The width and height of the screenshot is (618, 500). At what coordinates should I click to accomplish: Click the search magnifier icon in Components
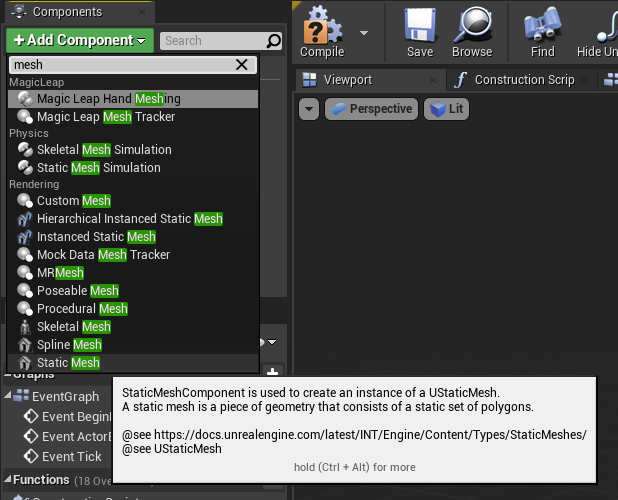(274, 41)
